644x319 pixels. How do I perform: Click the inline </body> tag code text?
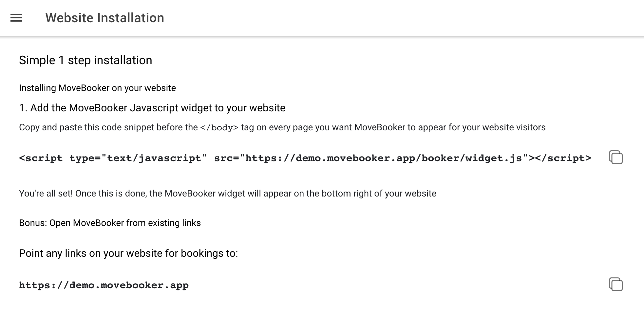219,127
